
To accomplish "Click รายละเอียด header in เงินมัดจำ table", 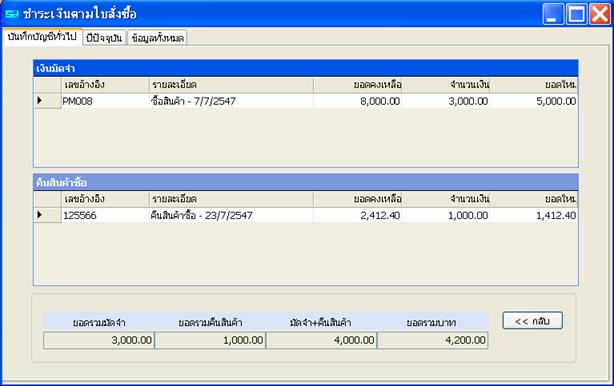I will pyautogui.click(x=231, y=85).
